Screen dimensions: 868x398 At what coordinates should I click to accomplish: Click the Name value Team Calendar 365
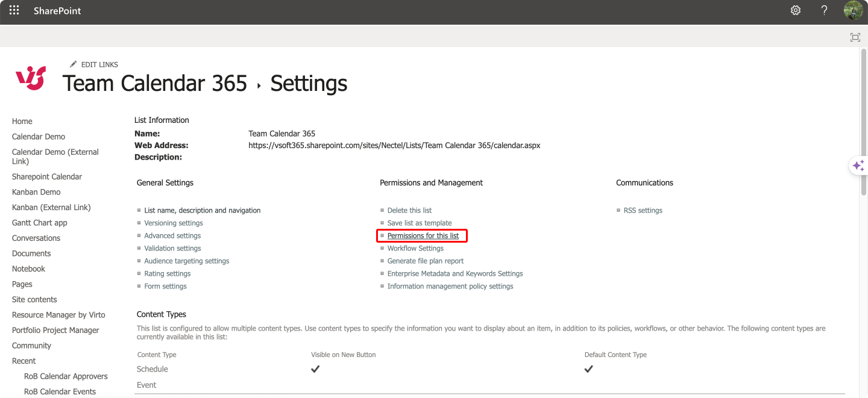tap(281, 134)
